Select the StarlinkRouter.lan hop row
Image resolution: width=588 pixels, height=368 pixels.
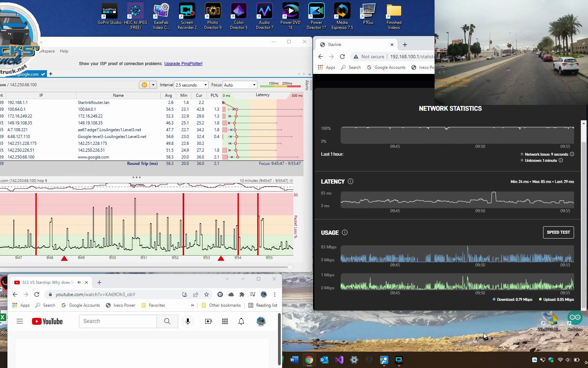[151, 103]
